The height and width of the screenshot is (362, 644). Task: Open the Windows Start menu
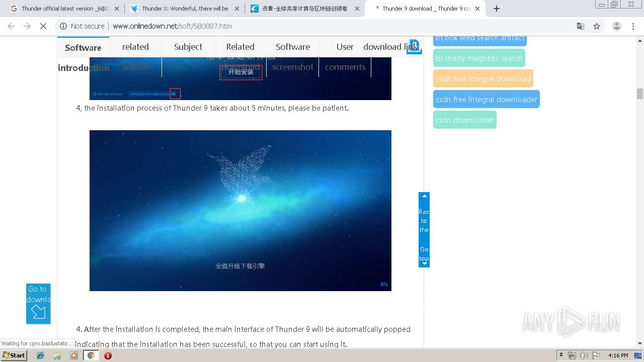pyautogui.click(x=14, y=355)
